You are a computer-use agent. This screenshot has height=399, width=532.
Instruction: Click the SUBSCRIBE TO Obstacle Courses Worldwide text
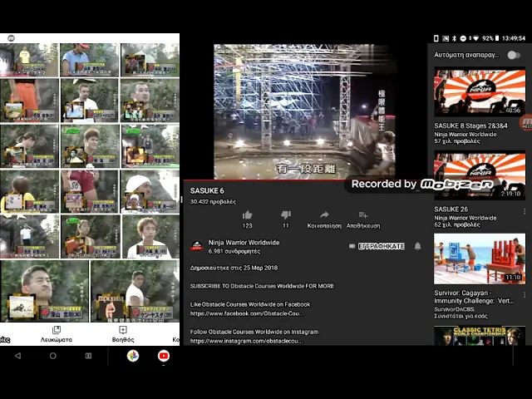(262, 286)
